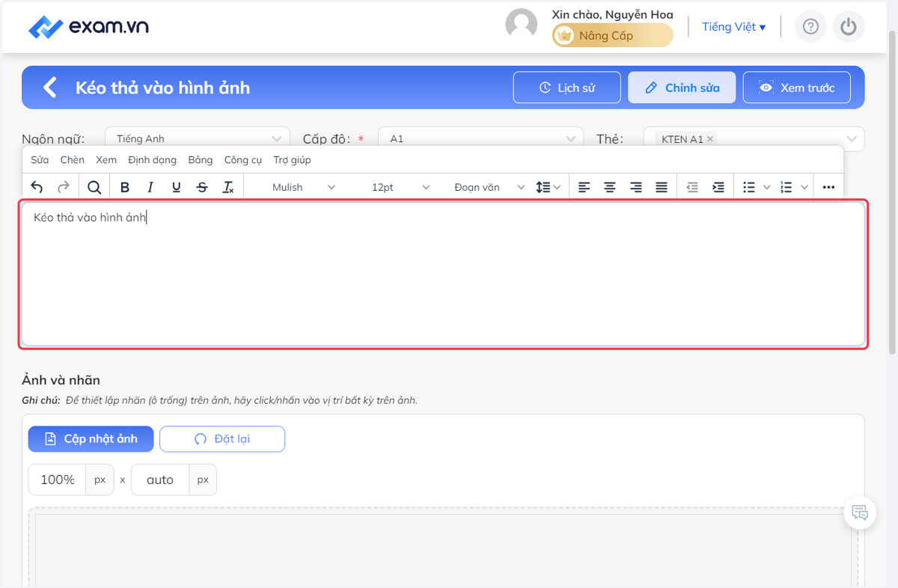
Task: Show more toolbar options
Action: click(828, 187)
